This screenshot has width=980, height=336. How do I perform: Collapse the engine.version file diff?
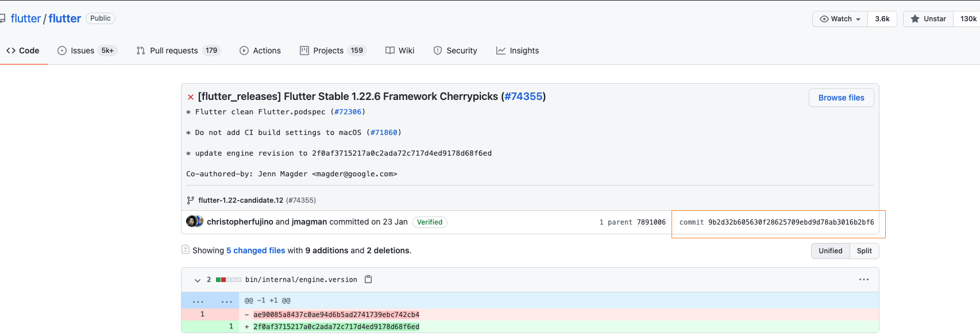pyautogui.click(x=198, y=280)
